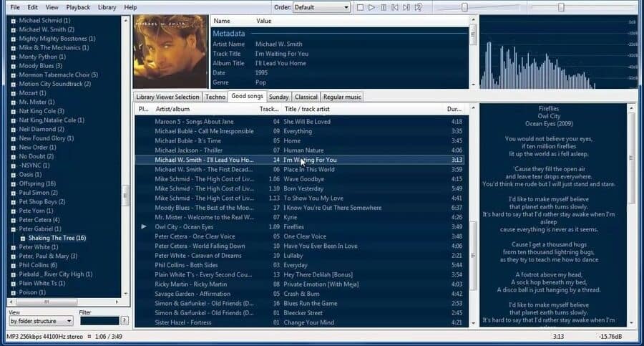This screenshot has height=346, width=644.
Task: Select the 'Place In This World' track
Action: 300,170
